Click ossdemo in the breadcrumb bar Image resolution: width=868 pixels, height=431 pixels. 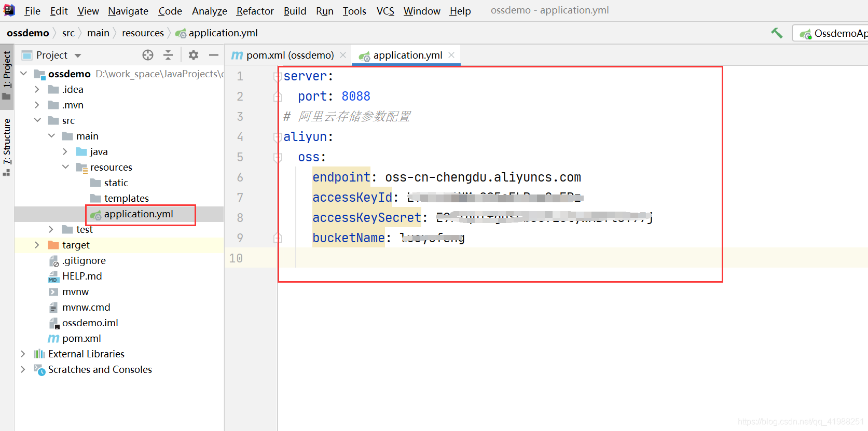[28, 33]
